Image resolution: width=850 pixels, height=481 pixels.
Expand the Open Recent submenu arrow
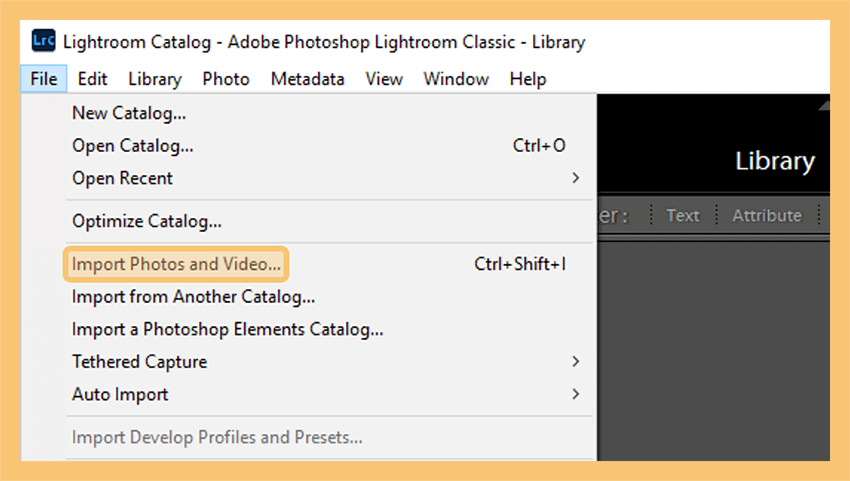576,178
